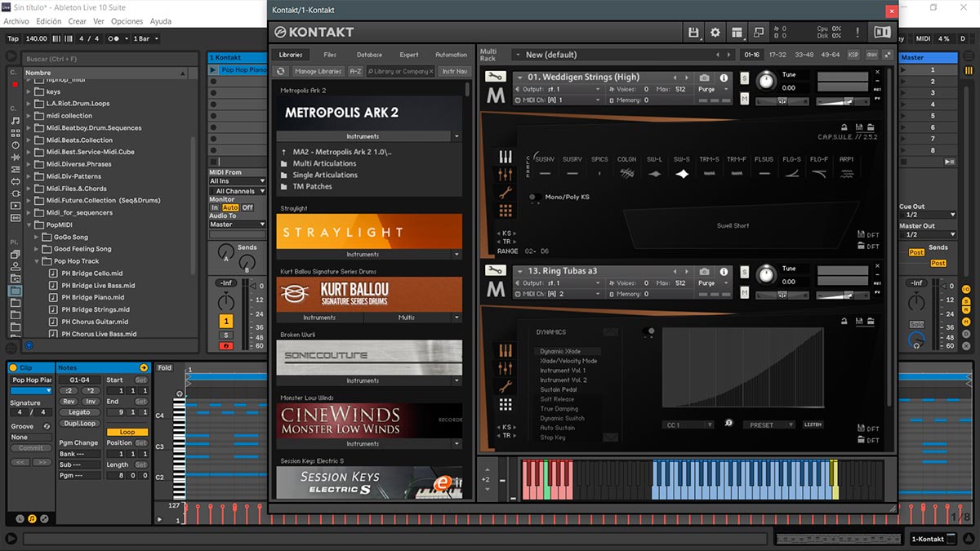Show info for Weddigen Strings (High) instrument
The width and height of the screenshot is (980, 551).
point(724,78)
